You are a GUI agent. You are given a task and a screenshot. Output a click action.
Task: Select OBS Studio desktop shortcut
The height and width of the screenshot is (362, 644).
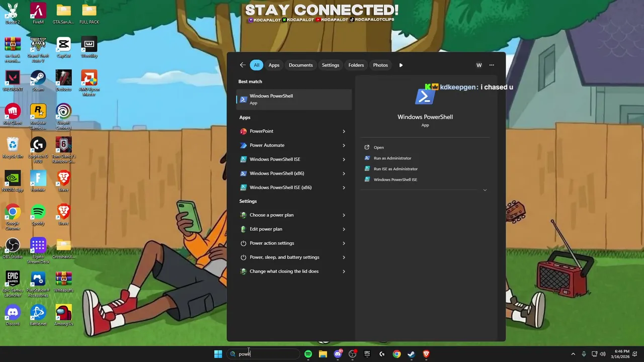(13, 248)
